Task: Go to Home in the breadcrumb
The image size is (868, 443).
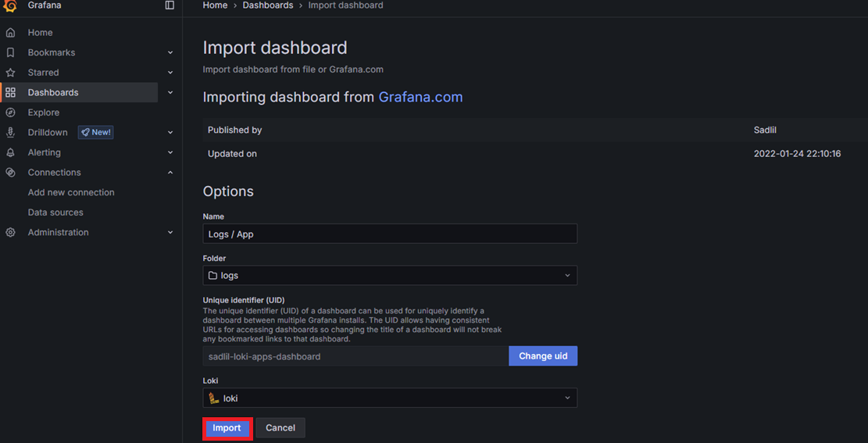Action: point(215,5)
